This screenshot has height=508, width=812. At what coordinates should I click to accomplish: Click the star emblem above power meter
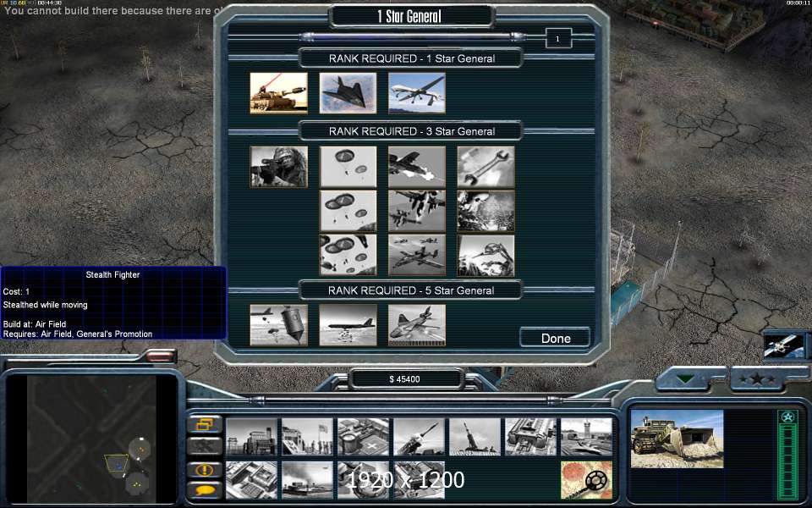click(x=787, y=417)
